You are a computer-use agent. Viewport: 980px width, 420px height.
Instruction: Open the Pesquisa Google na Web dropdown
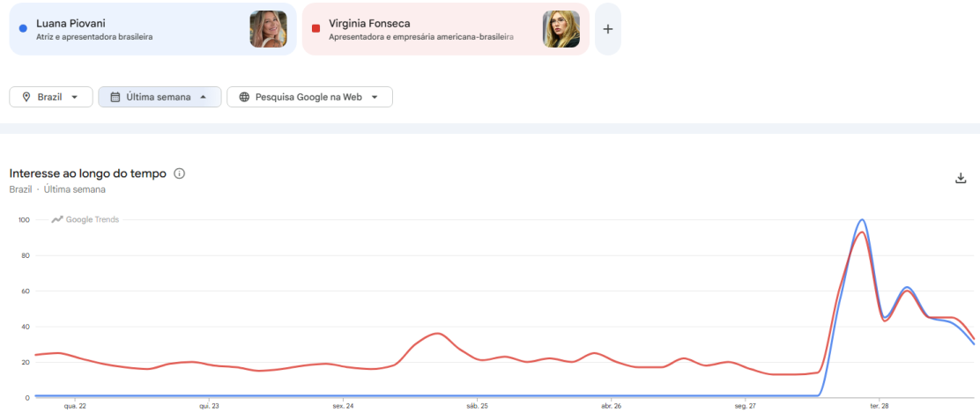(309, 97)
